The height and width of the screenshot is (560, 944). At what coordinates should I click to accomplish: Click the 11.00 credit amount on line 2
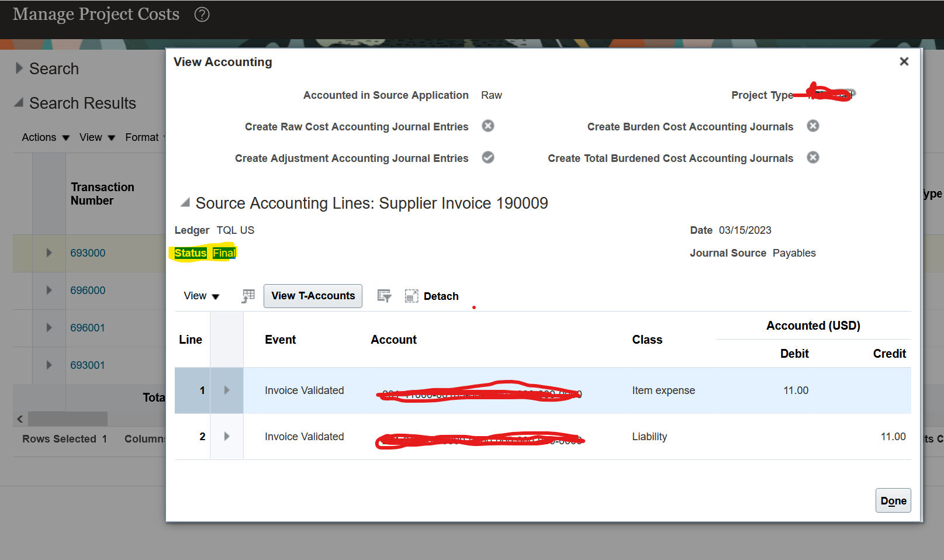(x=893, y=437)
